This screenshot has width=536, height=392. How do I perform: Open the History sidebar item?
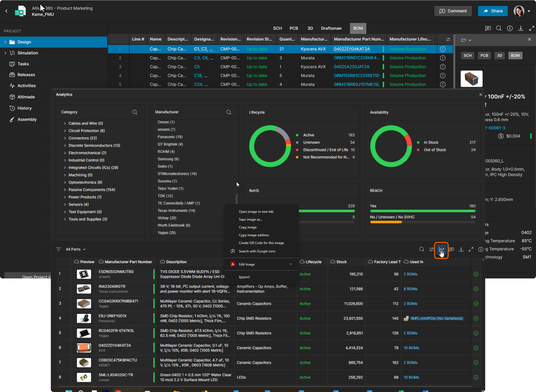coord(24,108)
